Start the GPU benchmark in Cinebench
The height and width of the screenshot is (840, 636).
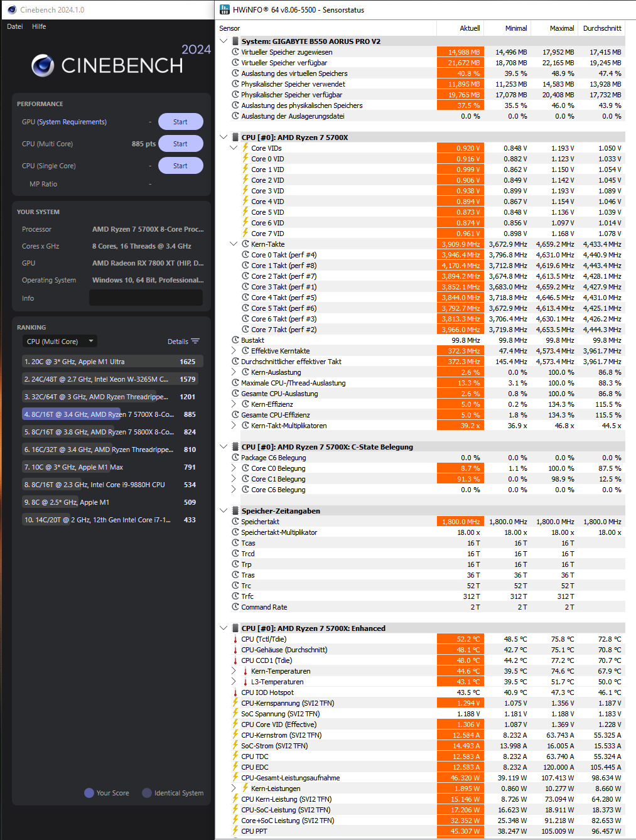coord(180,122)
